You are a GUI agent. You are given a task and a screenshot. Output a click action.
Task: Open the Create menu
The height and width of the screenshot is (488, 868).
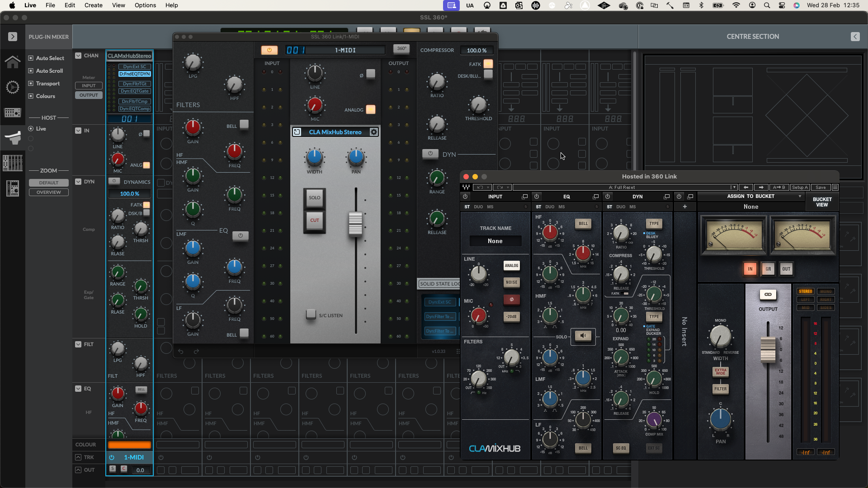[93, 5]
